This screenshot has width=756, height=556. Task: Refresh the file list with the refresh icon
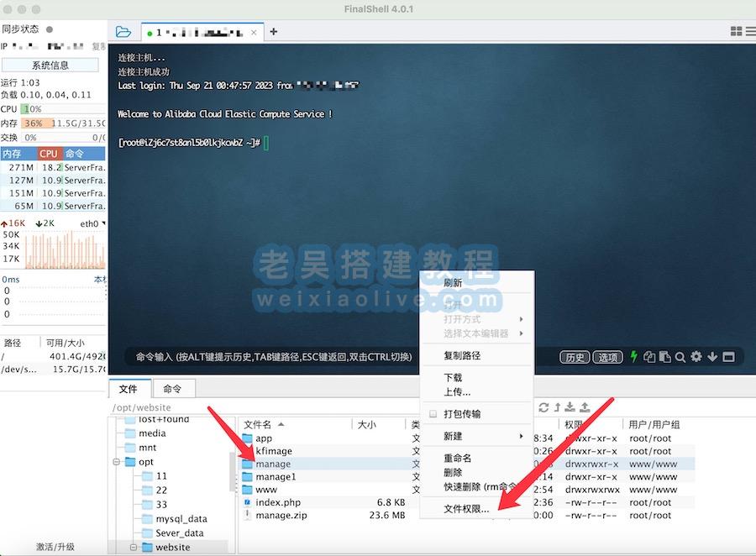tap(545, 409)
